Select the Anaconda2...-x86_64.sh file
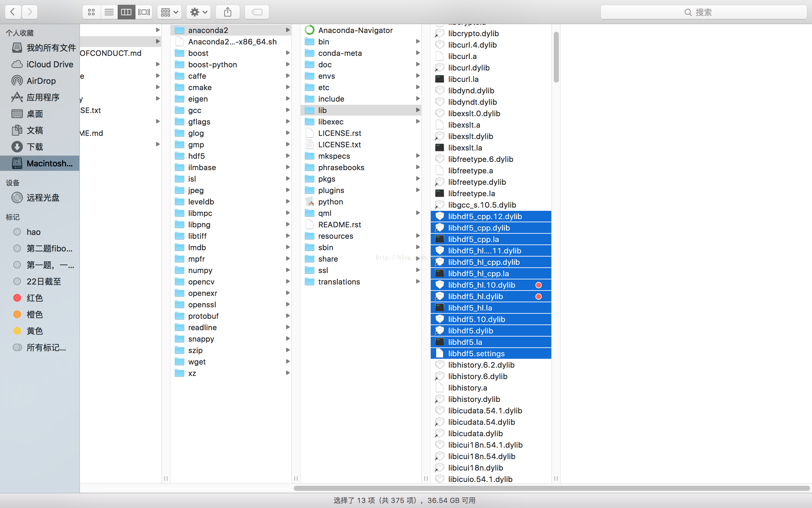The width and height of the screenshot is (812, 508). pos(231,42)
